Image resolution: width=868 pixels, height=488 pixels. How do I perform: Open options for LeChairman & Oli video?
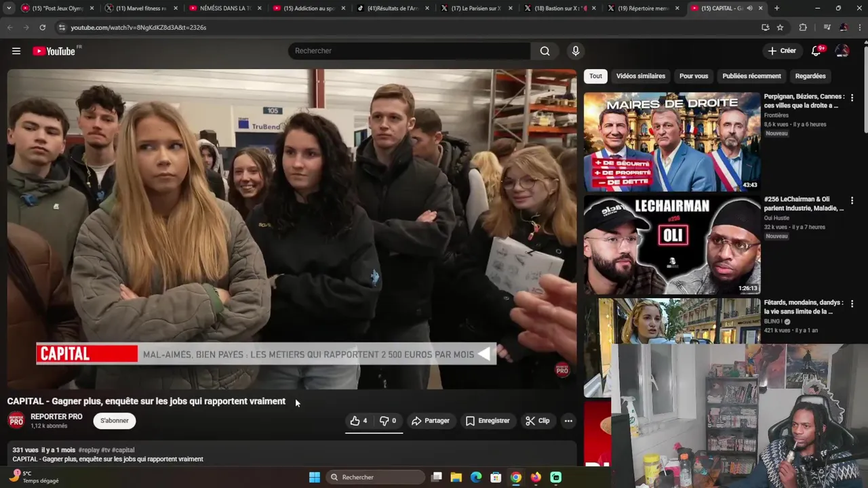pyautogui.click(x=852, y=201)
